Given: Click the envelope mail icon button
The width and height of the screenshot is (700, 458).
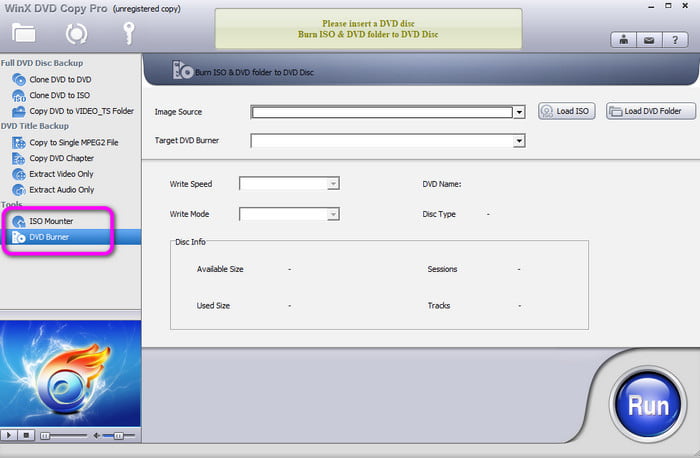Looking at the screenshot, I should [649, 40].
